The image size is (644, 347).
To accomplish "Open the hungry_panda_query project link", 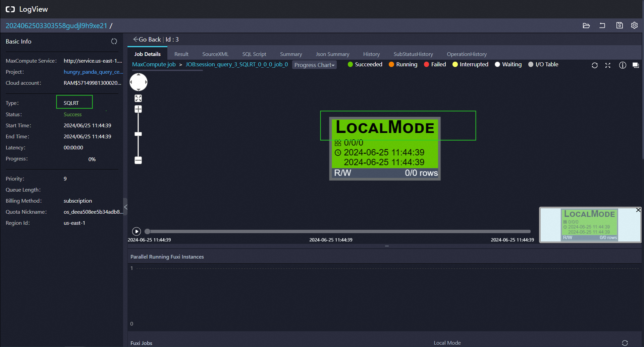I will (93, 72).
